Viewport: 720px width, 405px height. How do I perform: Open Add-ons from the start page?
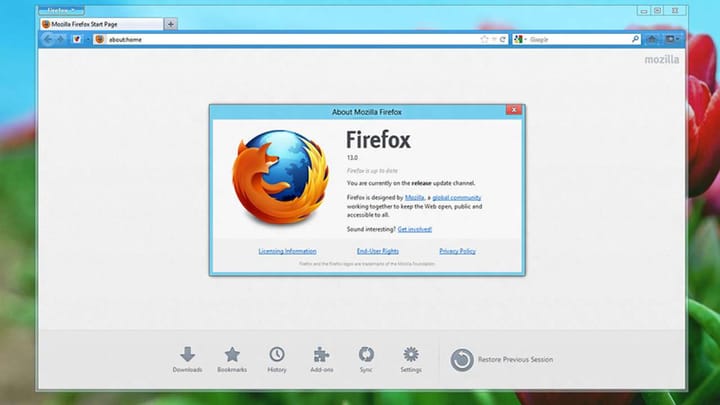(321, 360)
